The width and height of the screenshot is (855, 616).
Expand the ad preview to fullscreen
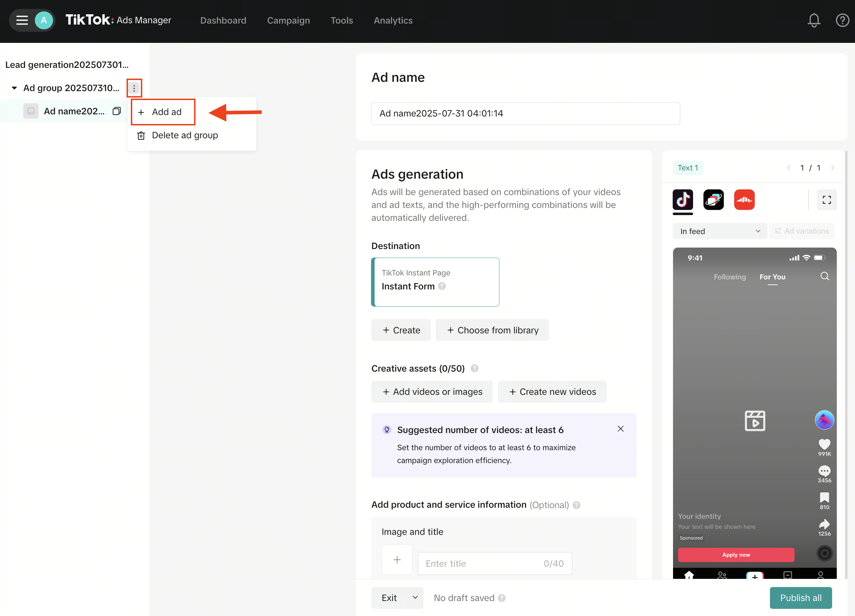tap(827, 200)
